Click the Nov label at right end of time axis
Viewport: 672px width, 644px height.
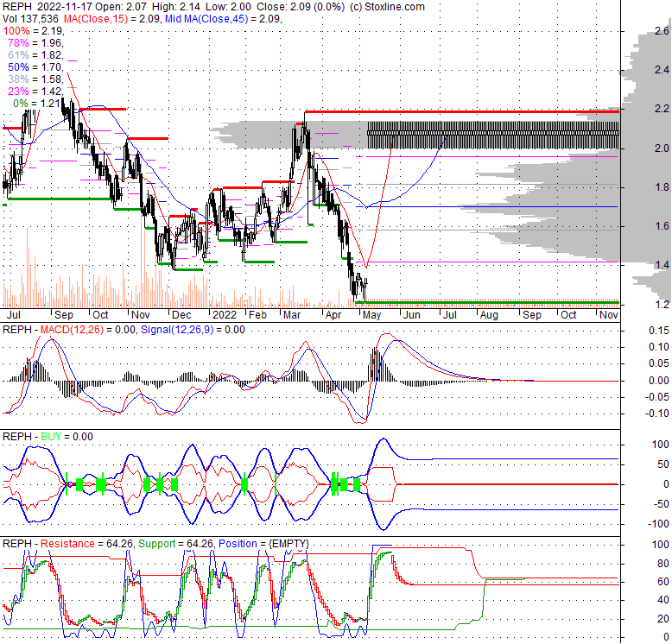coord(609,315)
